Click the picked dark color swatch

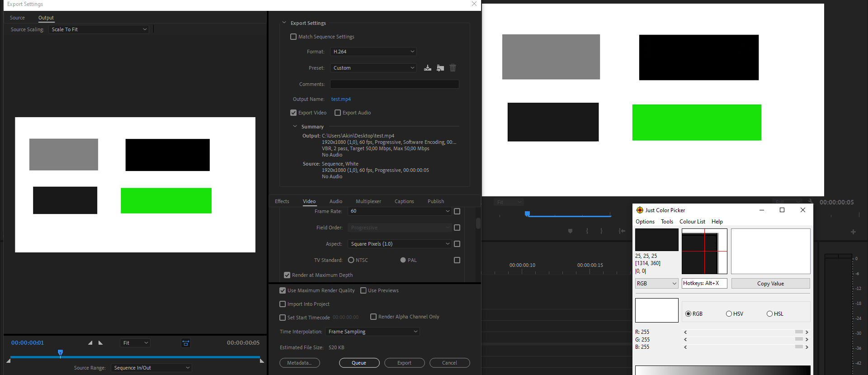[x=656, y=240]
